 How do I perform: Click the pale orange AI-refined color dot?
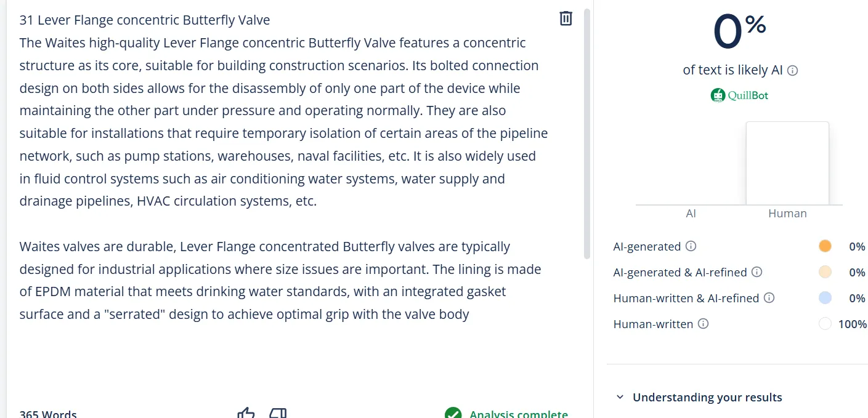pos(825,272)
